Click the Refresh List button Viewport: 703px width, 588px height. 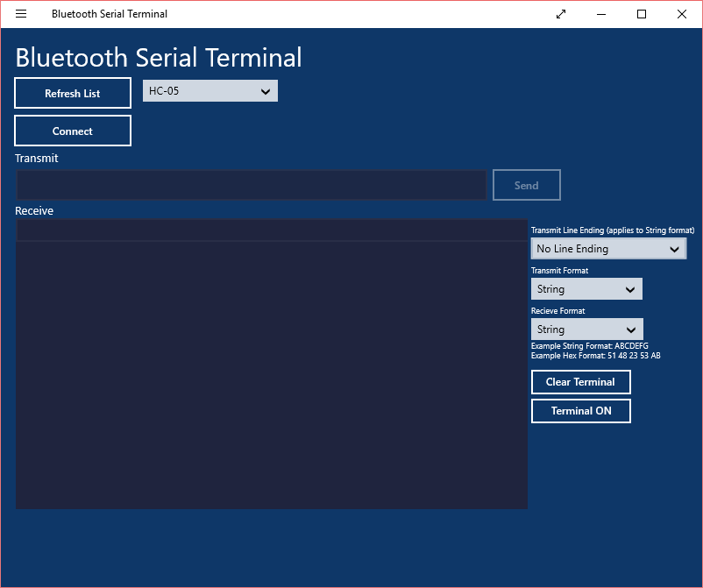click(73, 93)
